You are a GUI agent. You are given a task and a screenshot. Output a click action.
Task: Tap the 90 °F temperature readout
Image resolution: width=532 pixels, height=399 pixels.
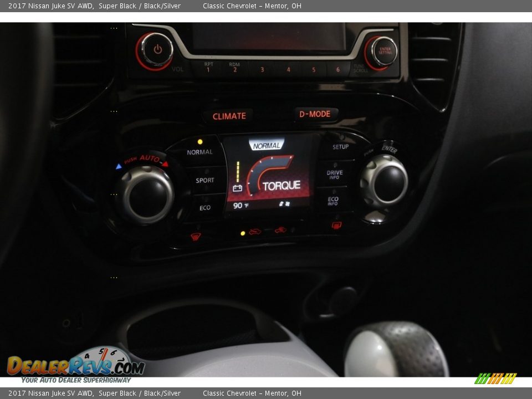[x=241, y=205]
